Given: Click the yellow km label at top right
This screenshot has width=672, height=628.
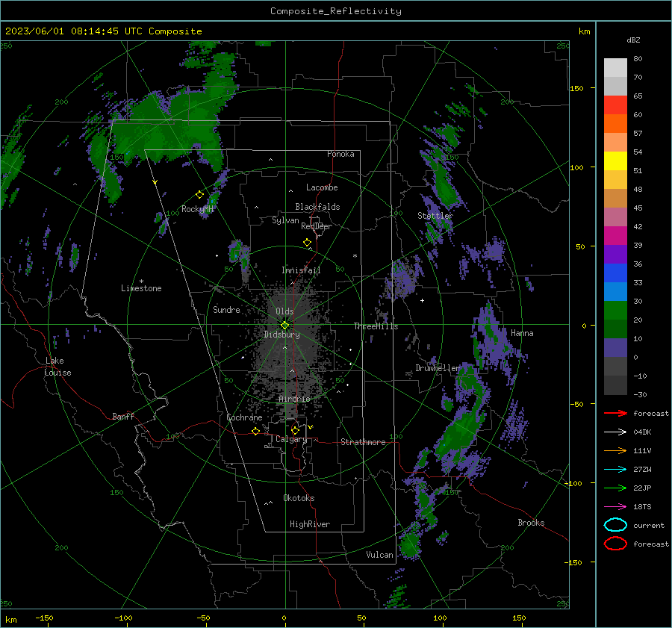Looking at the screenshot, I should point(584,31).
